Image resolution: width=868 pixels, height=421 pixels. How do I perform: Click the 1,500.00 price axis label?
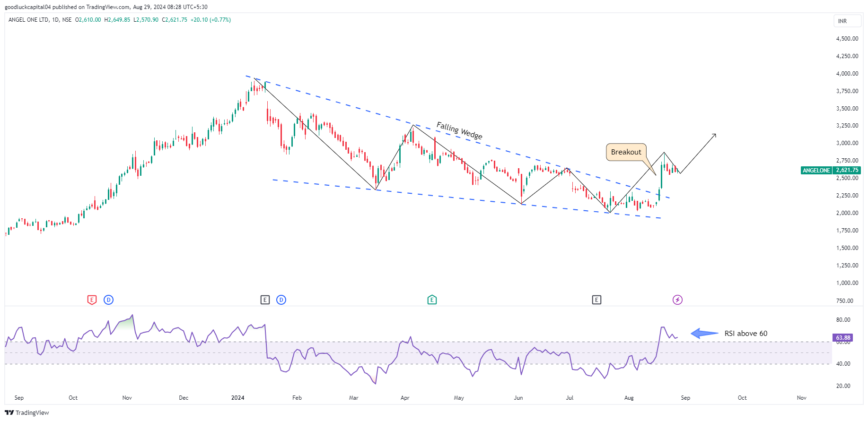click(x=847, y=248)
